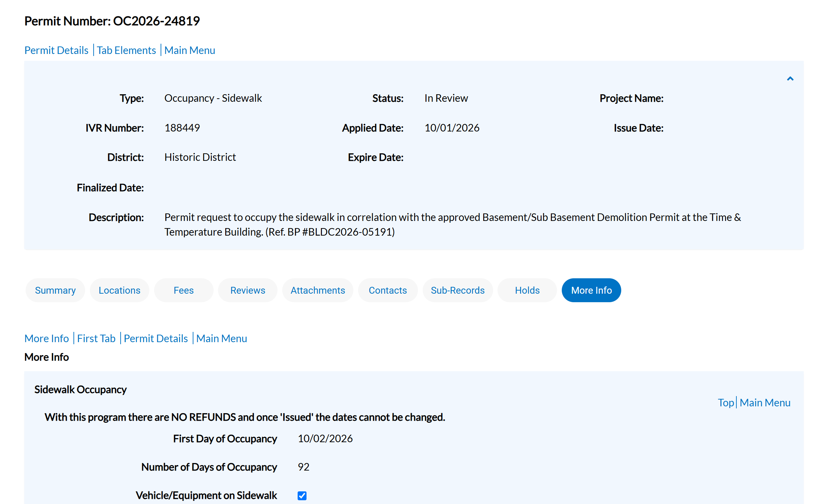Select First Day of Occupancy date 10/02/2026

[x=325, y=438]
